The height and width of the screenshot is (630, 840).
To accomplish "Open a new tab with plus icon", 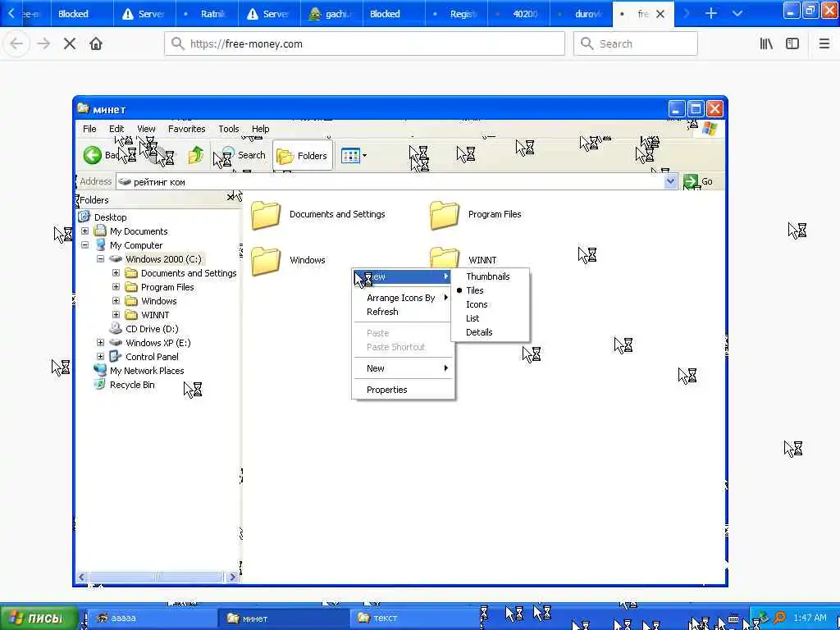I will pyautogui.click(x=711, y=13).
